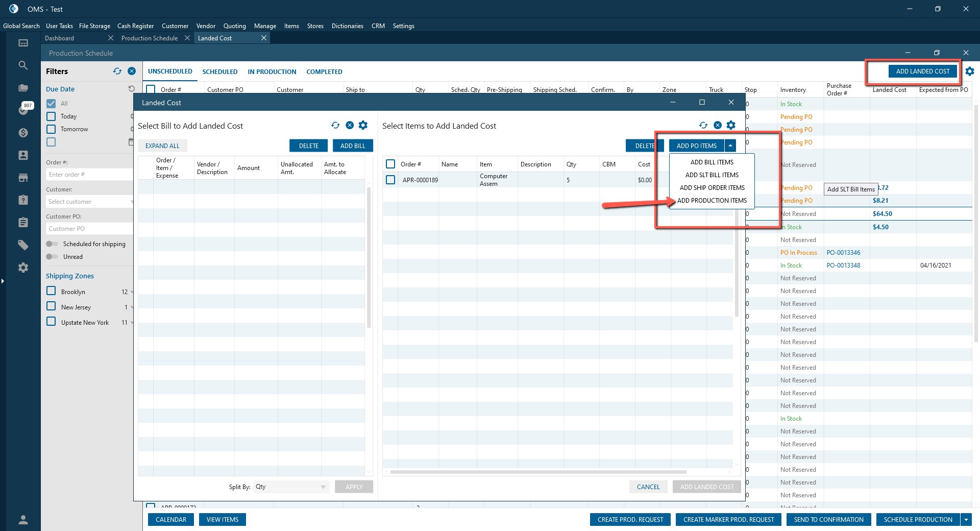
Task: Tick the Brooklyn shipping zone checkbox
Action: (51, 291)
